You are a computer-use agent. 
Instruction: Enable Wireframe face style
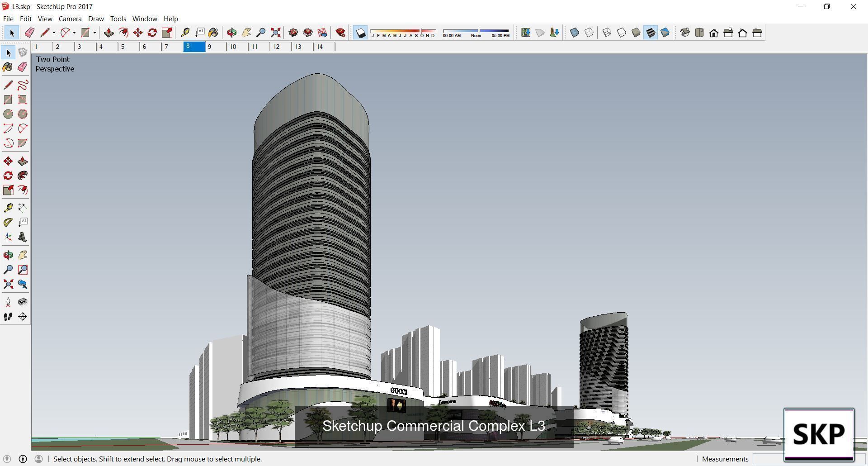click(x=607, y=33)
